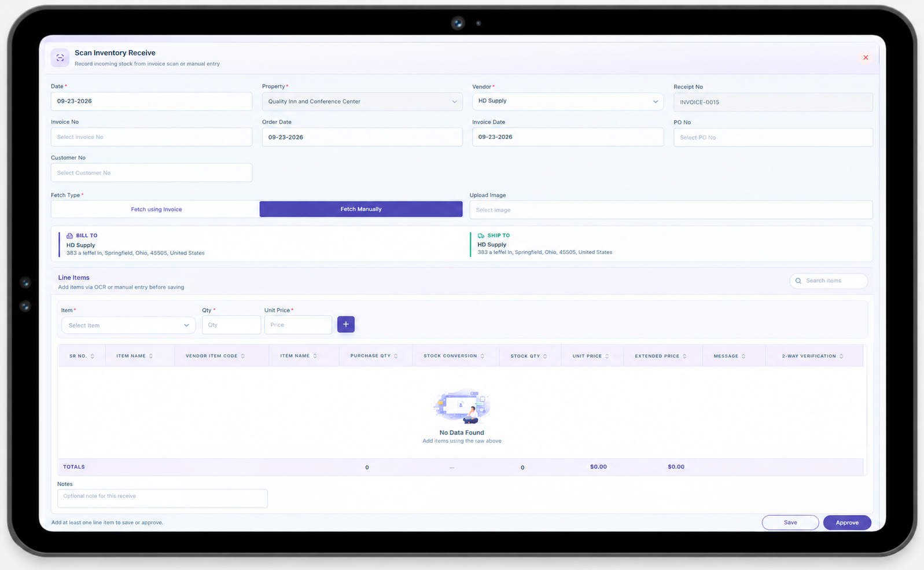This screenshot has height=570, width=924.
Task: Click the Save button
Action: [790, 523]
